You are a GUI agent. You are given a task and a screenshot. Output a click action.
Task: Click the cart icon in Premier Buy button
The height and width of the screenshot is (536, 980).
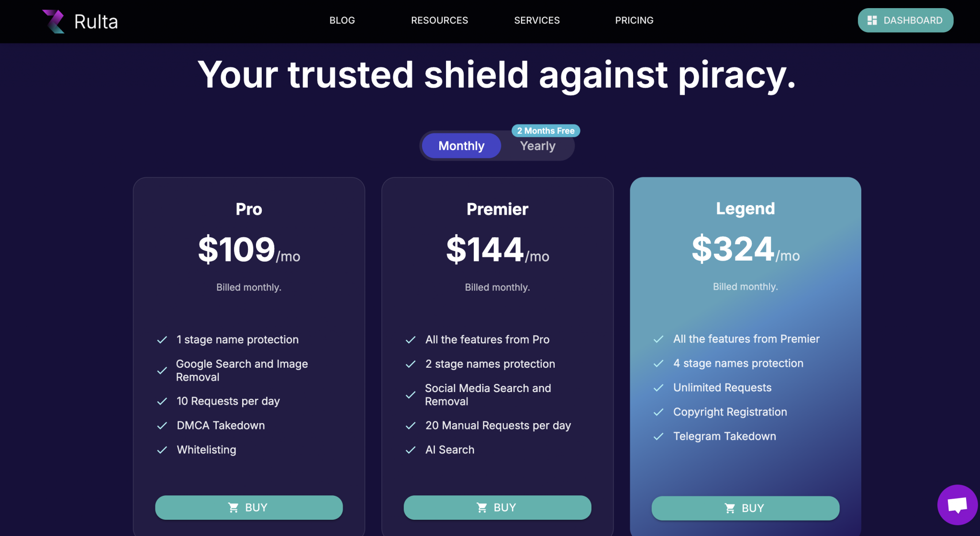pos(482,507)
